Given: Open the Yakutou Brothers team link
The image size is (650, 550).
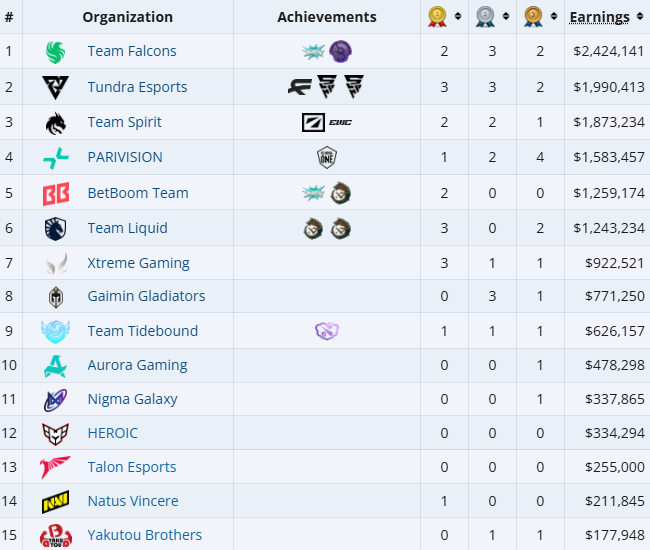Looking at the screenshot, I should tap(144, 535).
